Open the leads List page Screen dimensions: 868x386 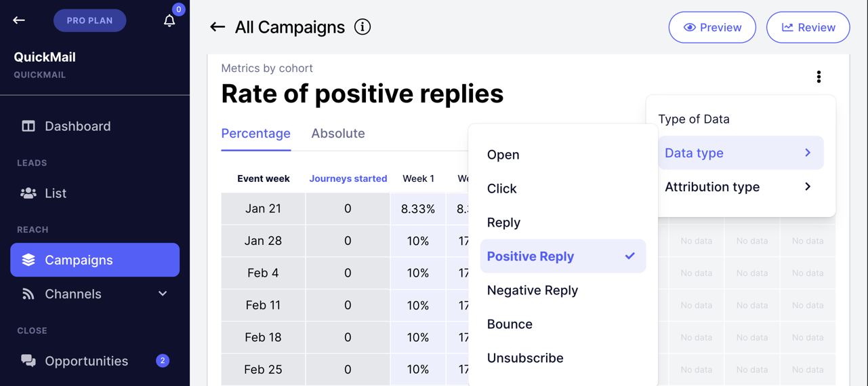coord(56,193)
